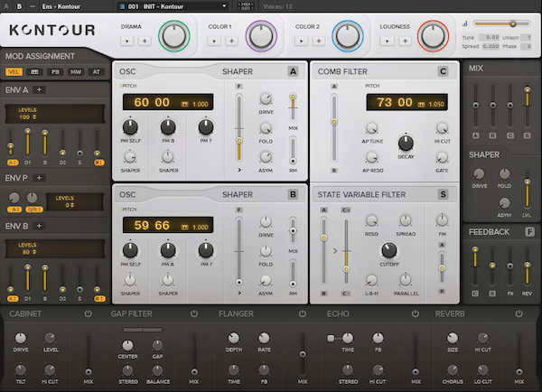The image size is (542, 392).
Task: Expand ENV A with its plus button
Action: click(39, 90)
